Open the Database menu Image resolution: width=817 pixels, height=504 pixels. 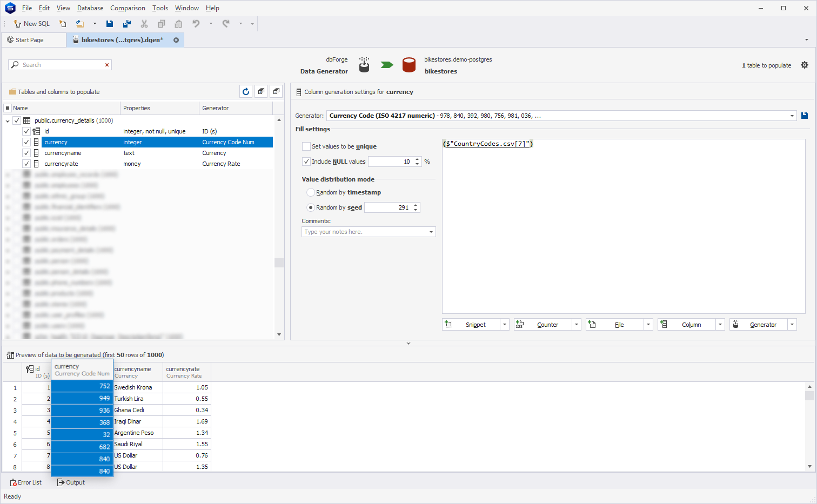click(90, 8)
